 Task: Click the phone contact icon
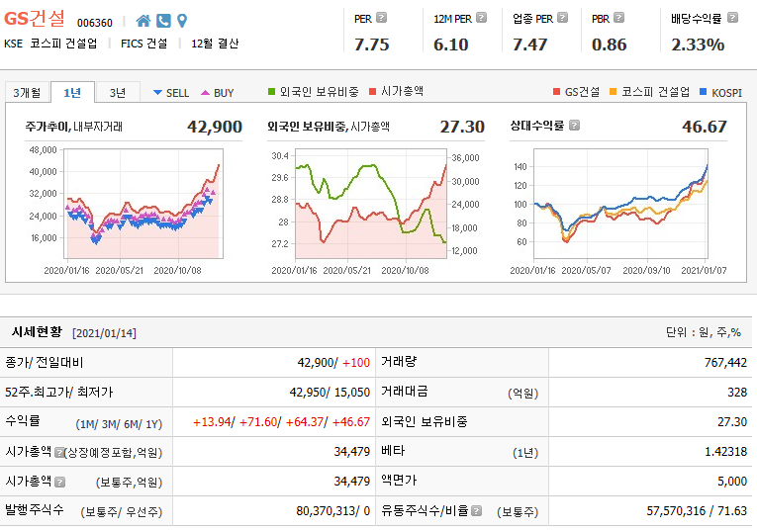pyautogui.click(x=163, y=21)
